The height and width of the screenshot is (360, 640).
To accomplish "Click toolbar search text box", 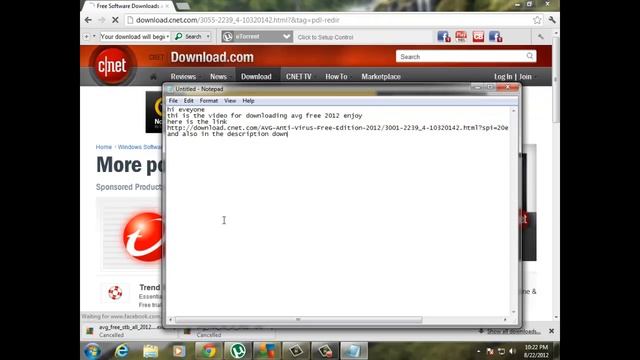I will click(x=134, y=37).
